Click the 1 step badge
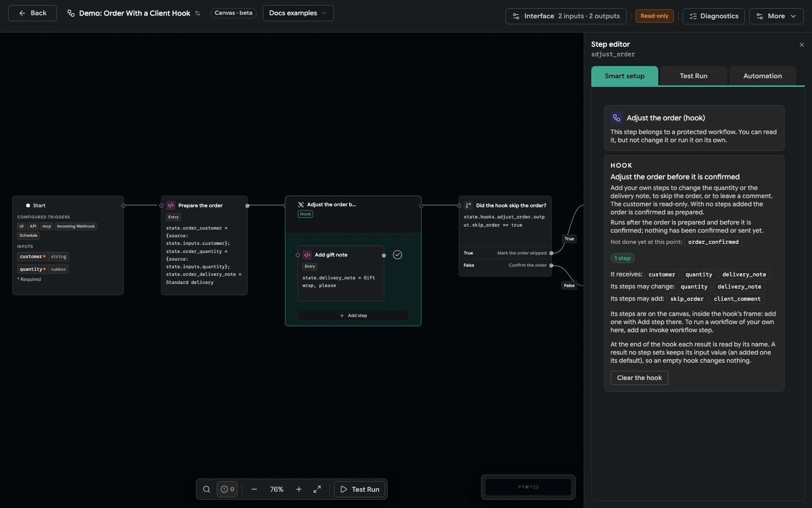 [622, 258]
